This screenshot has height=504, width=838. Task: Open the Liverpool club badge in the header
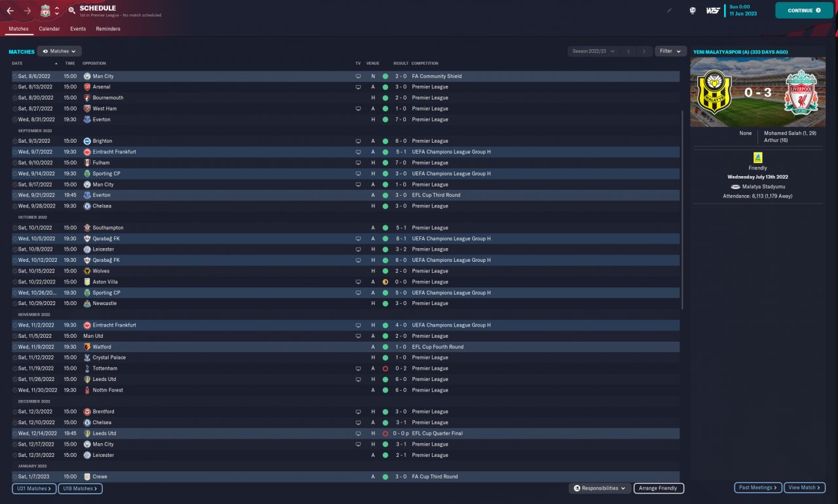[x=45, y=11]
